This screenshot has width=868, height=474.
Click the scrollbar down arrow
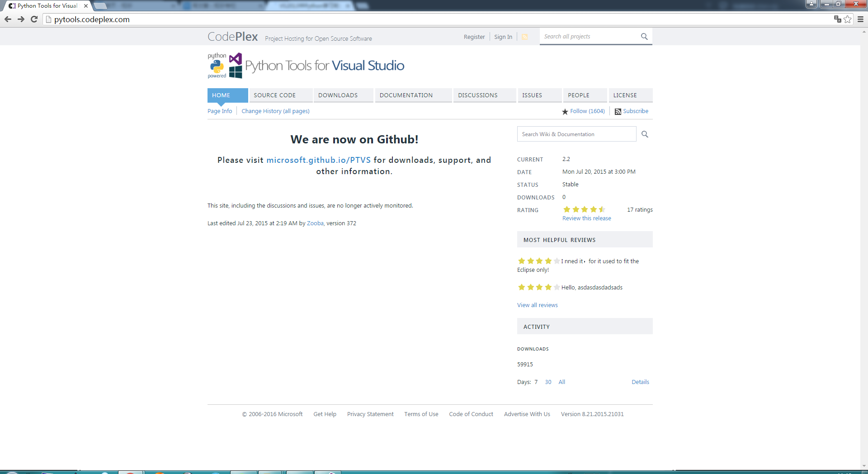click(x=864, y=466)
